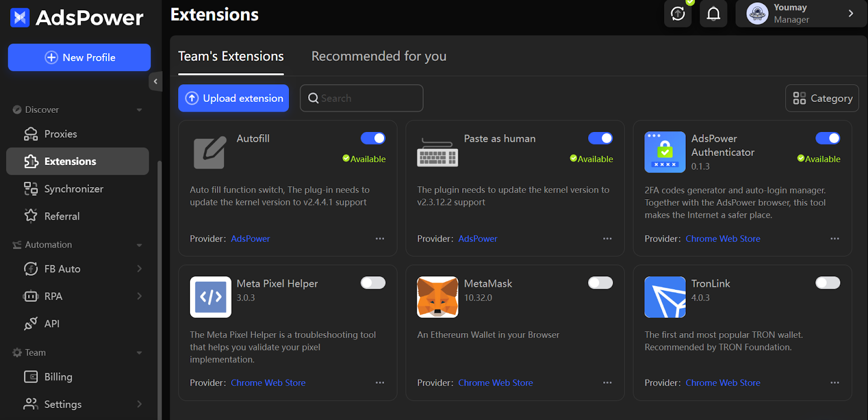The width and height of the screenshot is (868, 420).
Task: Click the Extensions puzzle icon
Action: click(31, 161)
